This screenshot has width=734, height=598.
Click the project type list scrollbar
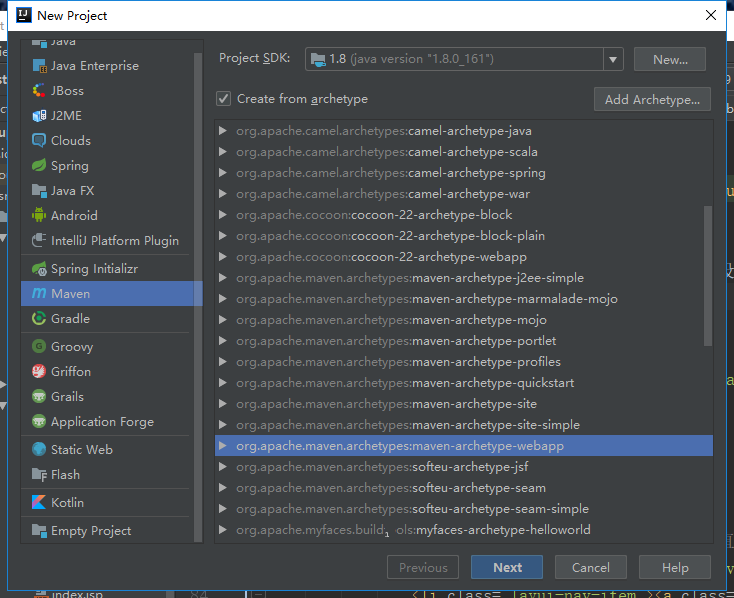(x=198, y=297)
